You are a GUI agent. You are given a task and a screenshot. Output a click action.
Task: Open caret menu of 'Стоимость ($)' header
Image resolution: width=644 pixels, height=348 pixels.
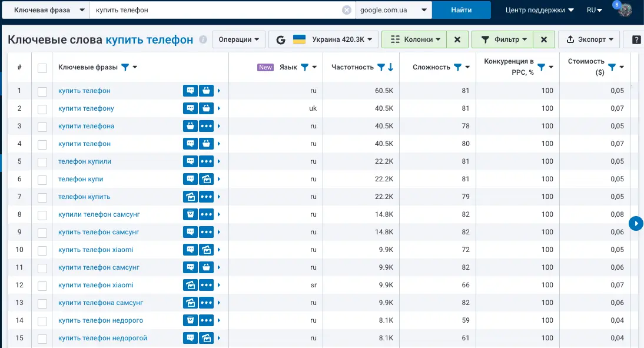[x=622, y=67]
